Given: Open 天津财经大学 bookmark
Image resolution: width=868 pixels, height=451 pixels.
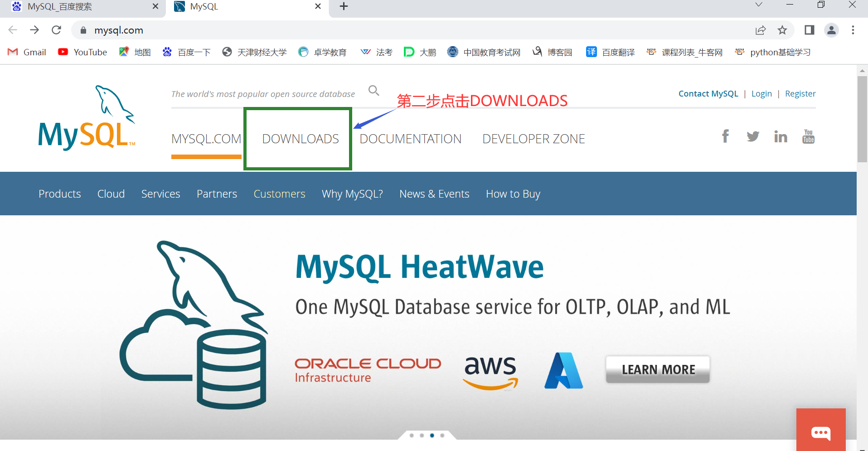Looking at the screenshot, I should 254,52.
